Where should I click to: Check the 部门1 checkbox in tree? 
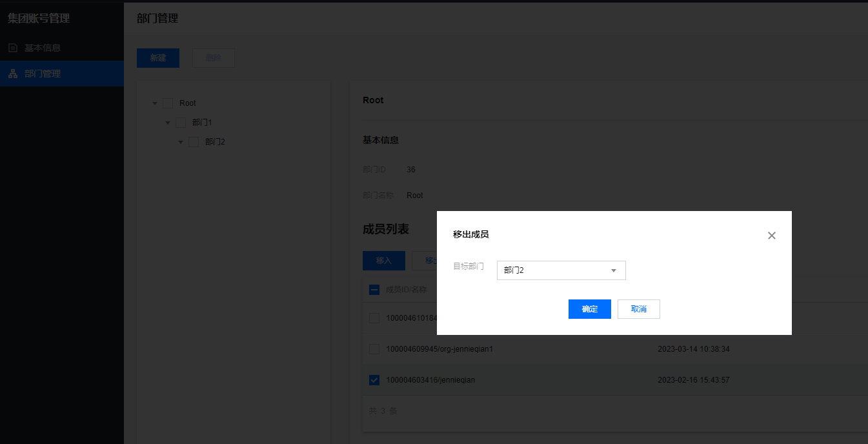click(181, 123)
